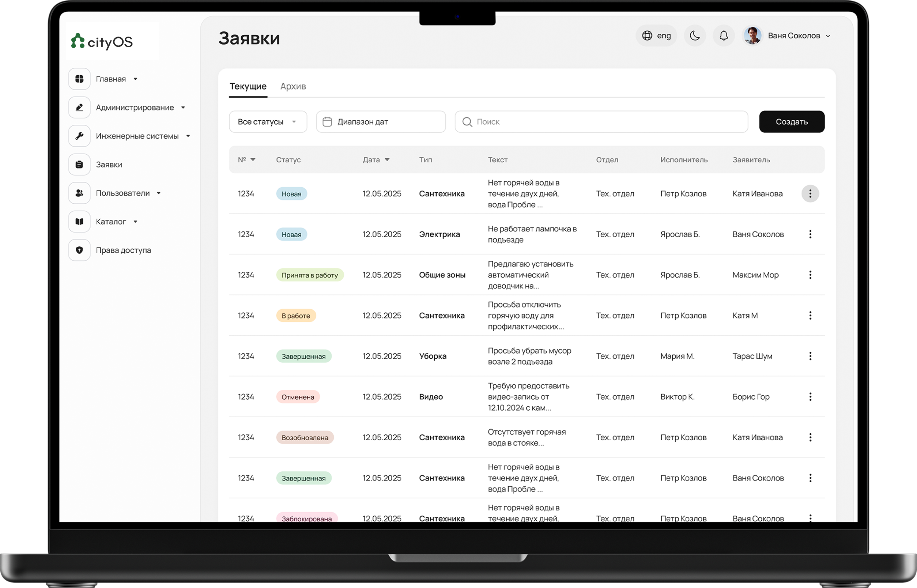The width and height of the screenshot is (917, 588).
Task: Click the В работе status badge
Action: (296, 316)
